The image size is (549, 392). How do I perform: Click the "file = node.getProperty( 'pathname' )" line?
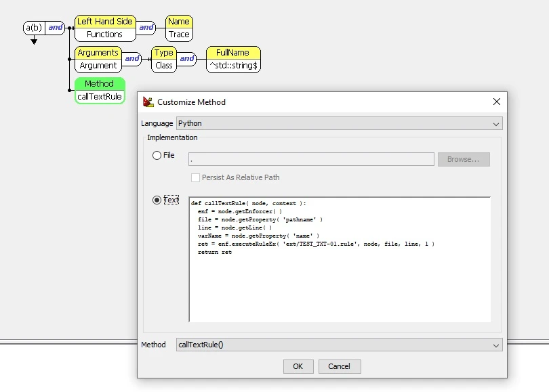coord(260,219)
